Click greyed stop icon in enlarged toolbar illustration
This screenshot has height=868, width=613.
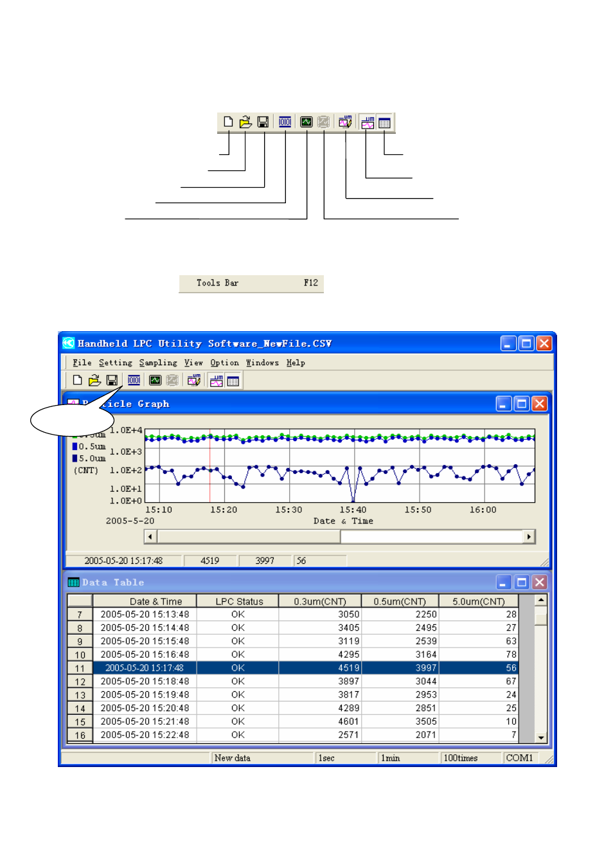coord(323,122)
